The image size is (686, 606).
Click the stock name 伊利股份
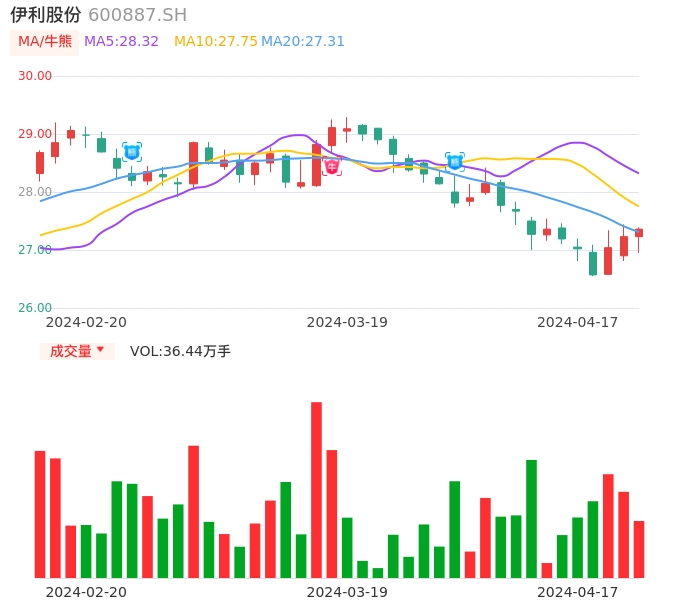click(46, 15)
